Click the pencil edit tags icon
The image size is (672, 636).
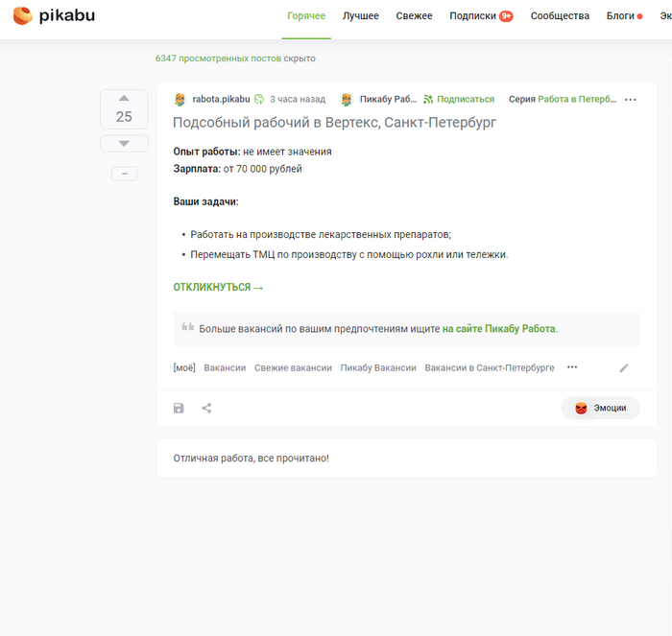coord(624,367)
